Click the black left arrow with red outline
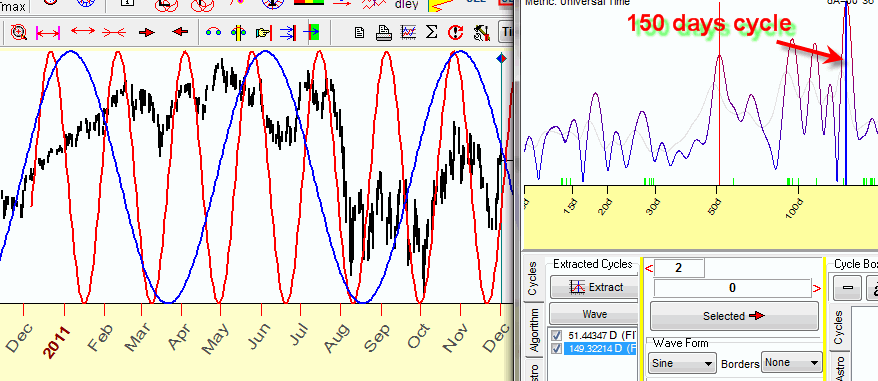878x381 pixels. [180, 32]
